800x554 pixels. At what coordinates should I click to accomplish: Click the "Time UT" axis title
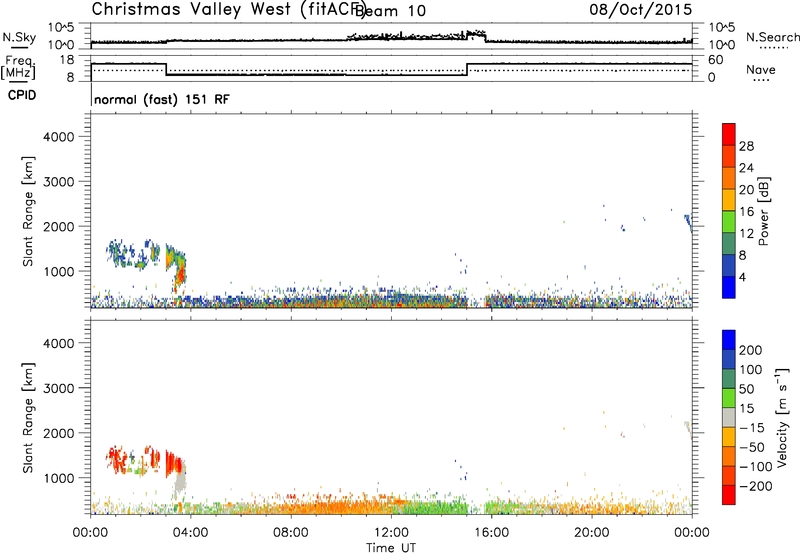click(x=391, y=547)
